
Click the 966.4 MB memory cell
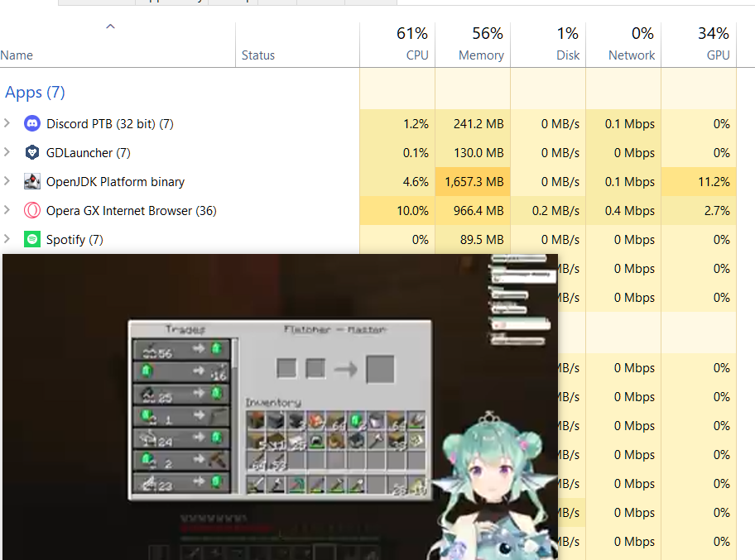point(473,211)
